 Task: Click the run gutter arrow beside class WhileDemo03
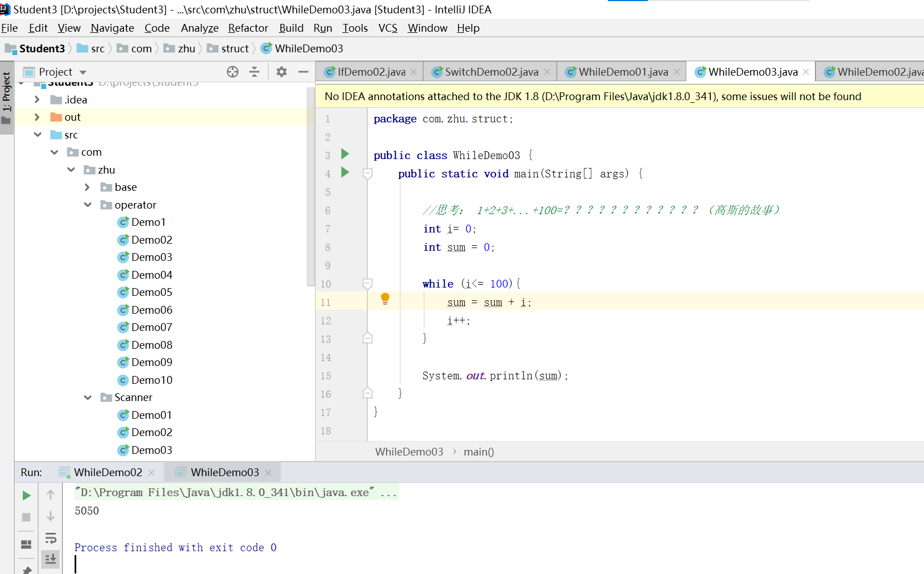(345, 154)
